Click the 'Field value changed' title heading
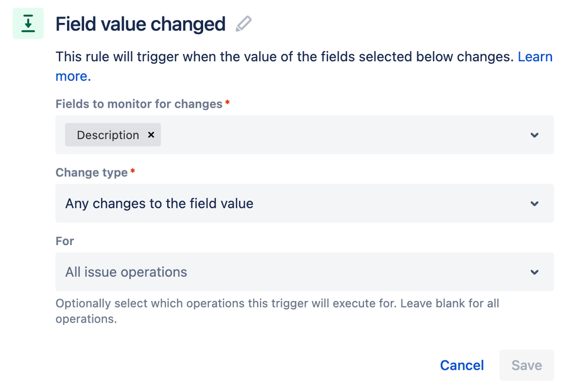 (x=140, y=24)
